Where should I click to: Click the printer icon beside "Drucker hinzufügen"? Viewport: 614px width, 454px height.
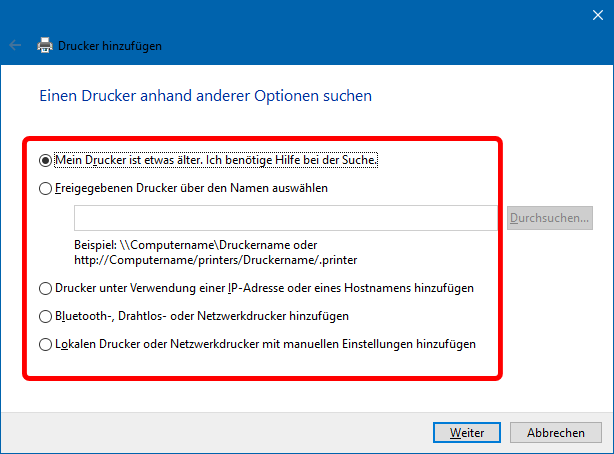pos(45,46)
